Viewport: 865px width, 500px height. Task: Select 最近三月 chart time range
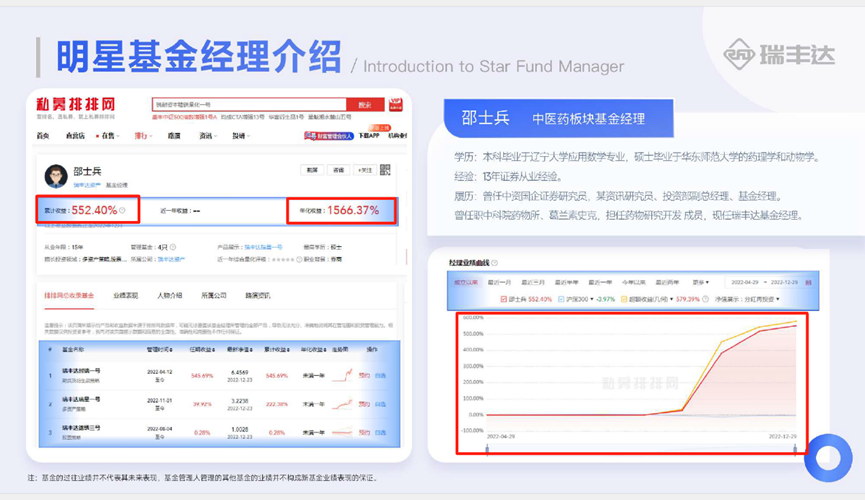point(533,283)
